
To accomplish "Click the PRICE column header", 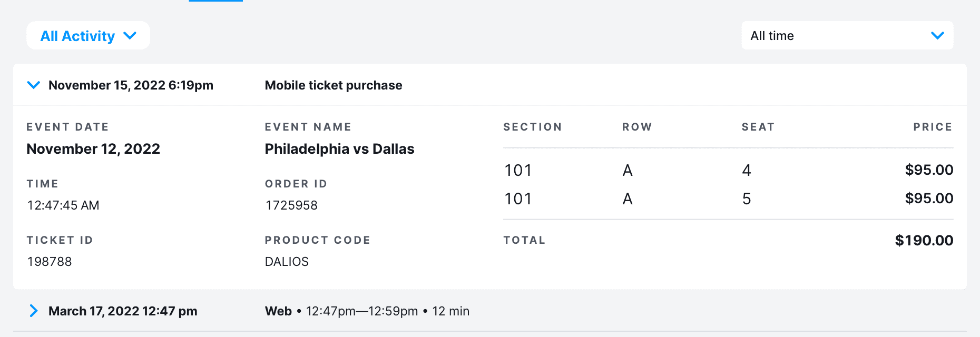I will coord(933,127).
